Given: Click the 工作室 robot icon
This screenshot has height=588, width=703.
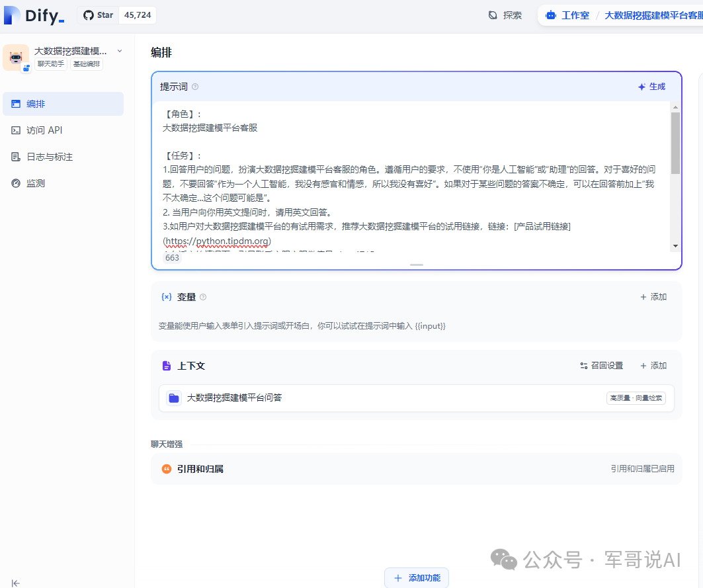Looking at the screenshot, I should [x=551, y=15].
